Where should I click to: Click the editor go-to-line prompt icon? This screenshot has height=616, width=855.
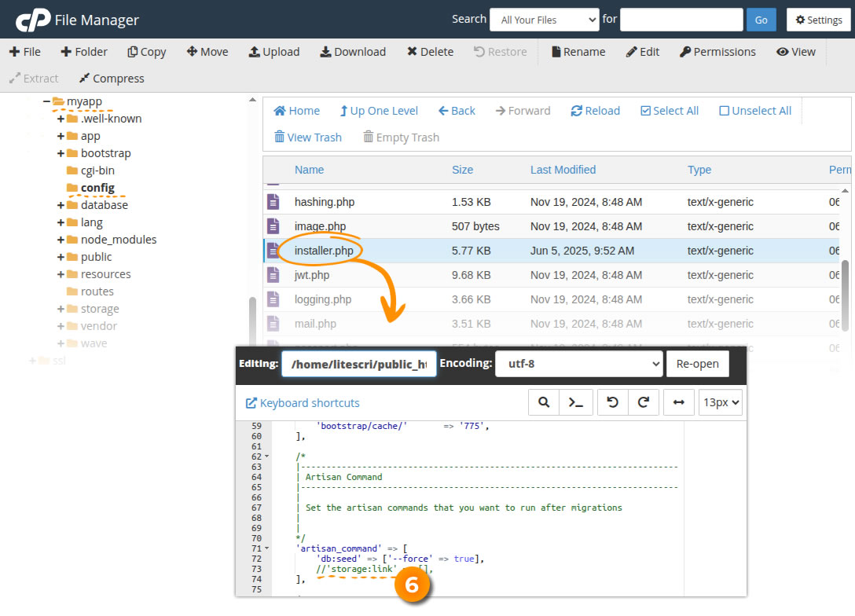[x=576, y=402]
